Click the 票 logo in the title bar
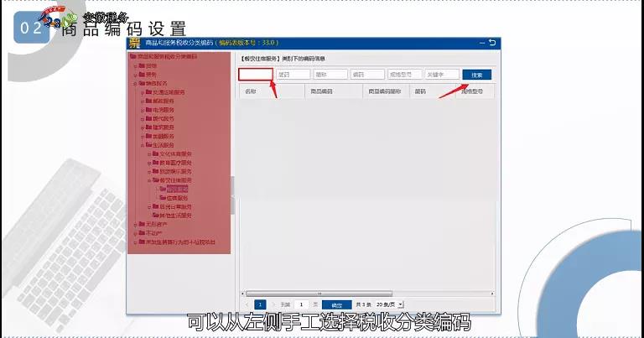This screenshot has height=338, width=644. click(134, 43)
